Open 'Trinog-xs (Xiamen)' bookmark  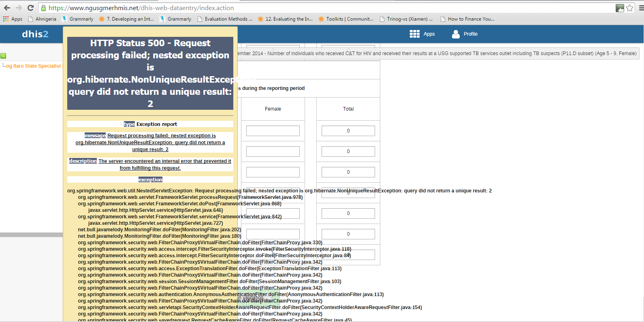point(406,19)
